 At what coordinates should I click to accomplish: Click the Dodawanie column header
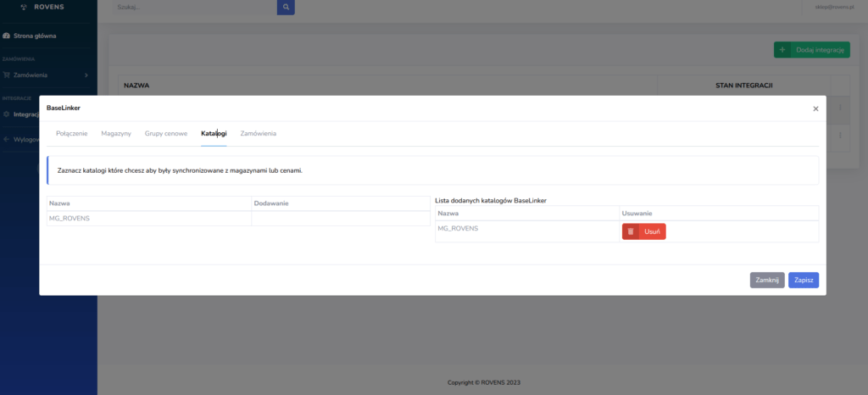coord(271,203)
